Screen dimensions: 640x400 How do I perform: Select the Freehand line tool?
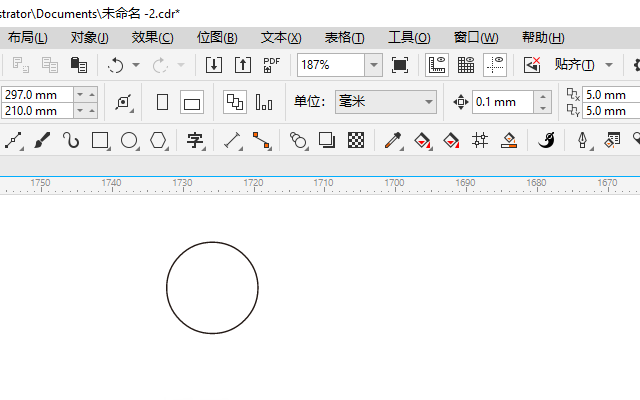pos(13,140)
